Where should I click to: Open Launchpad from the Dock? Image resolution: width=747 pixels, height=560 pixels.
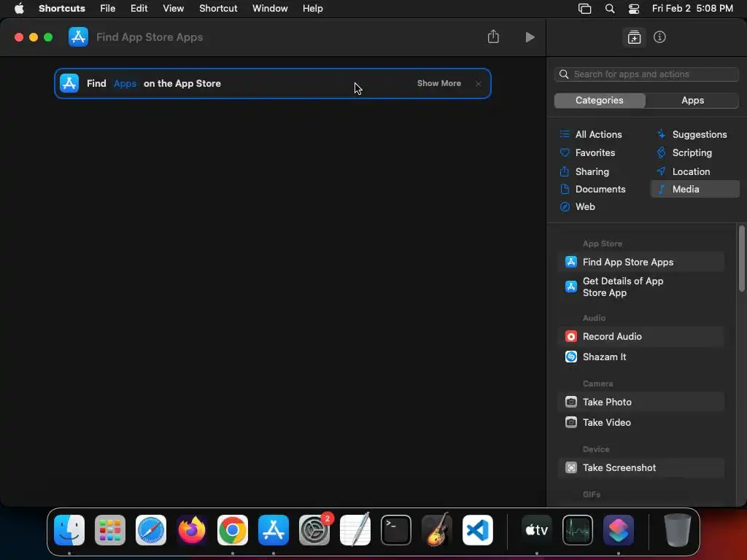[x=110, y=530]
